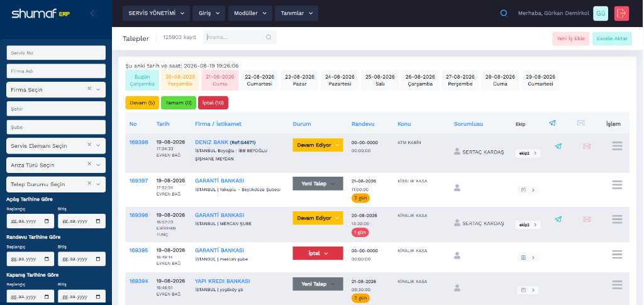Select the 24-08-2026 Pazartesi date tab
The width and height of the screenshot is (644, 305).
click(340, 80)
